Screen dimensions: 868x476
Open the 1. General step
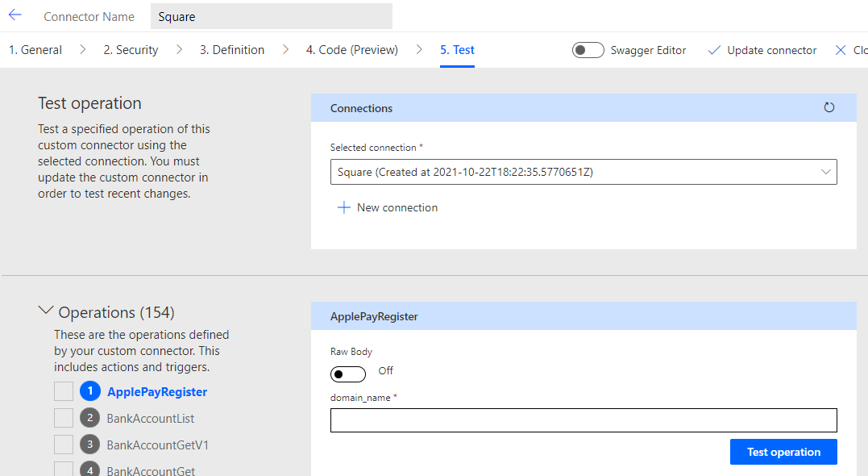[35, 50]
